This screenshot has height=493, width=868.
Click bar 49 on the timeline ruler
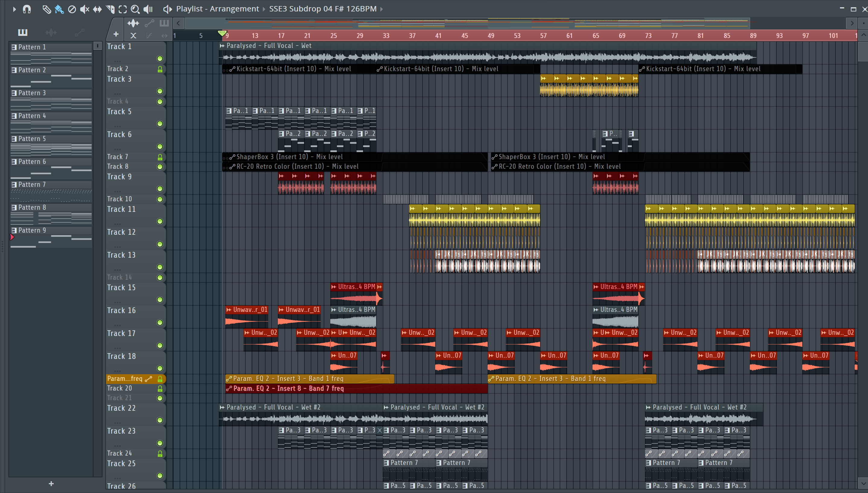(491, 36)
